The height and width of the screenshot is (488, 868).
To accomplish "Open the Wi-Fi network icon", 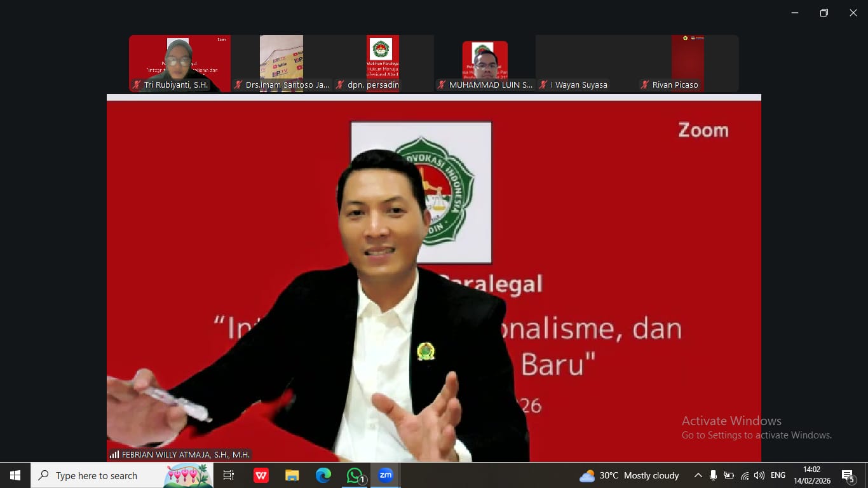I will 744,475.
